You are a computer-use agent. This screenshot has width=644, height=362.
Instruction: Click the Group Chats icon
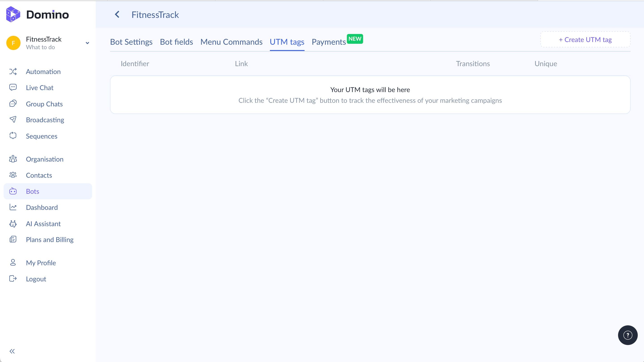click(x=13, y=104)
